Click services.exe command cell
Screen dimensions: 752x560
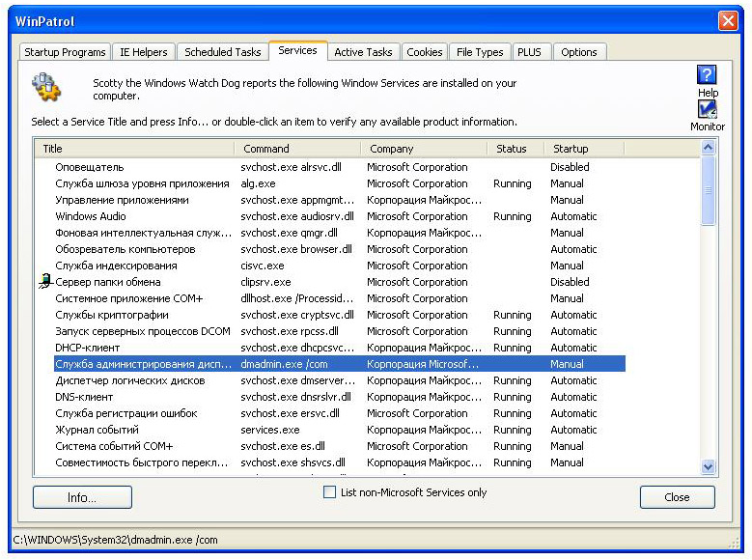point(270,430)
